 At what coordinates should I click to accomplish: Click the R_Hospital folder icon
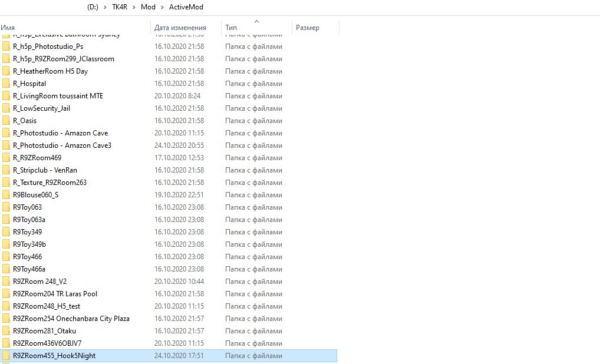point(6,84)
